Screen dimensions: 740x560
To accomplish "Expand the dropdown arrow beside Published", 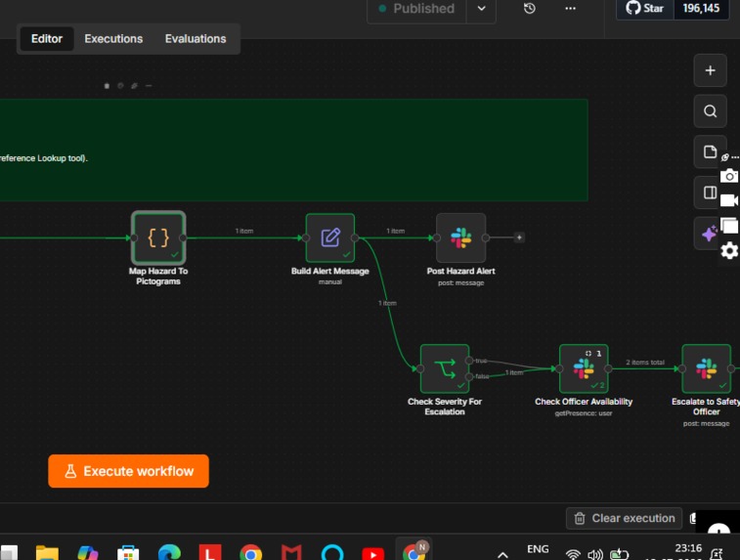I will (481, 9).
